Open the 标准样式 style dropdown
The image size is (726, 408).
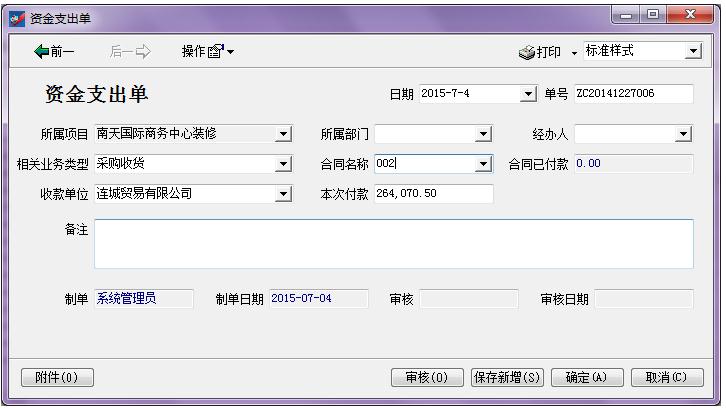(693, 51)
